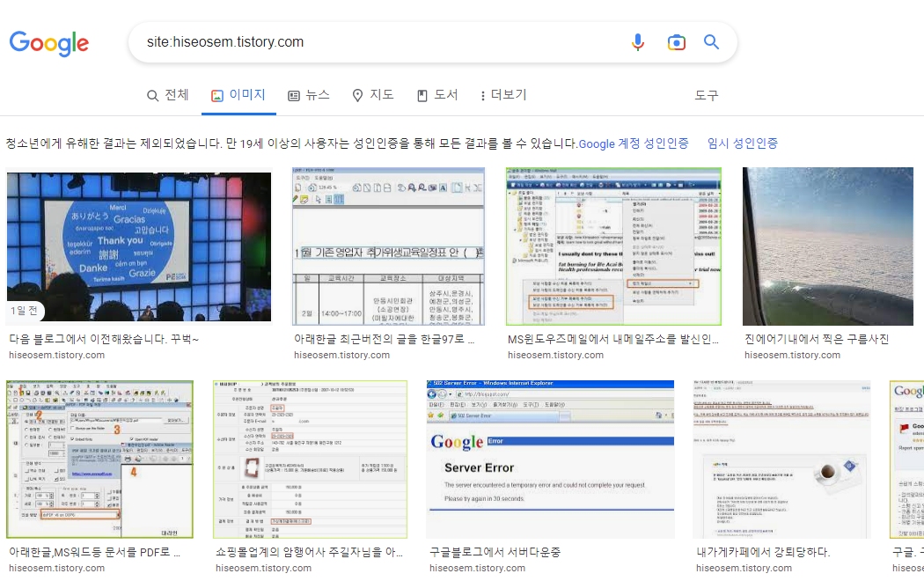Viewport: 924px width, 581px height.
Task: Open the 도구 search tools
Action: click(x=706, y=95)
